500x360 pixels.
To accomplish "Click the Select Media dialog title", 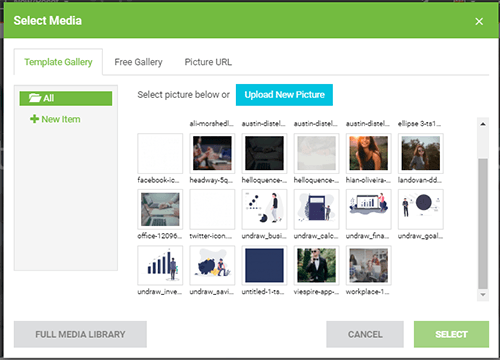I will pyautogui.click(x=48, y=21).
